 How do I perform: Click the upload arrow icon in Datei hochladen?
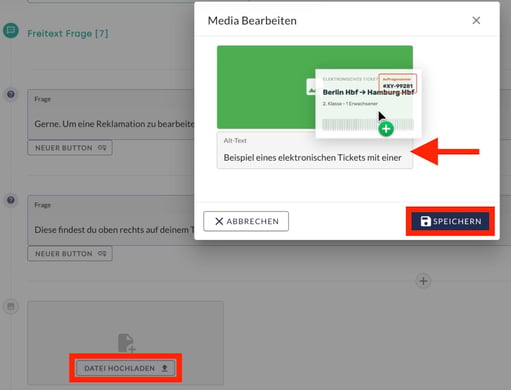[x=164, y=368]
